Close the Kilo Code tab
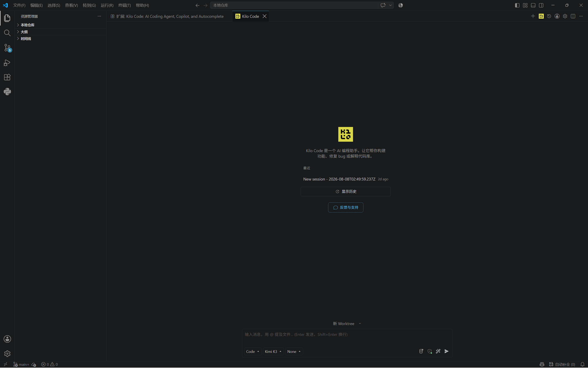Image resolution: width=588 pixels, height=368 pixels. [x=264, y=16]
